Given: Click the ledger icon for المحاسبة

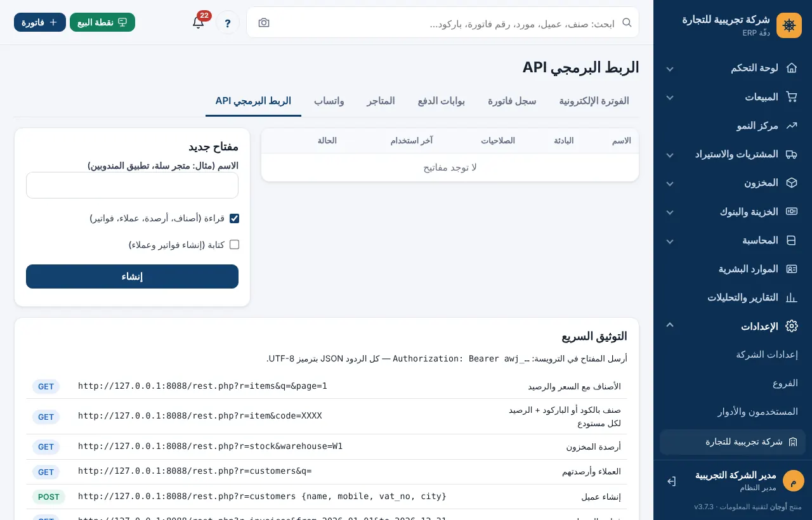Looking at the screenshot, I should click(791, 240).
